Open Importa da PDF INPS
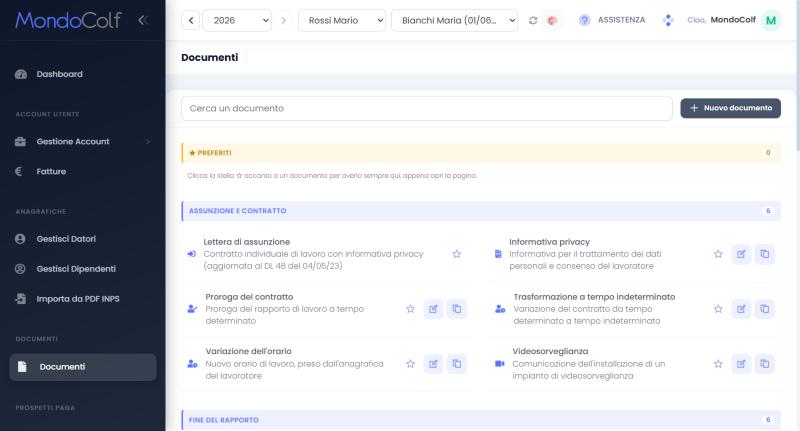 pos(78,299)
